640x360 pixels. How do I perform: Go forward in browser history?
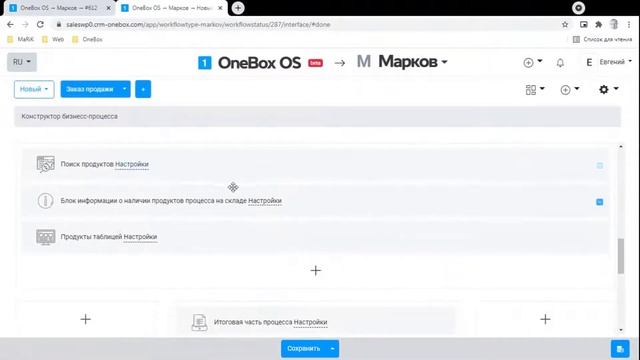(x=25, y=24)
